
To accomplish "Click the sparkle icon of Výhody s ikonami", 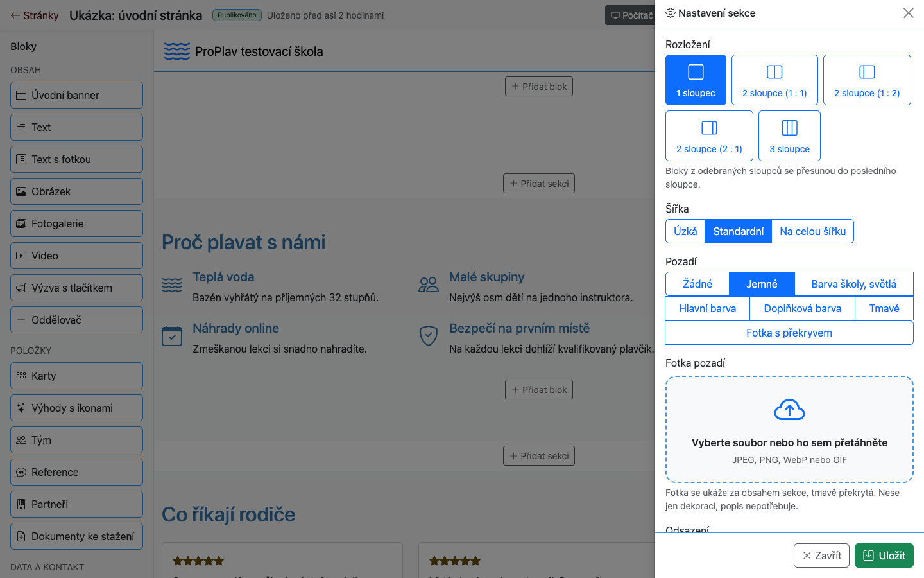I will pos(21,408).
